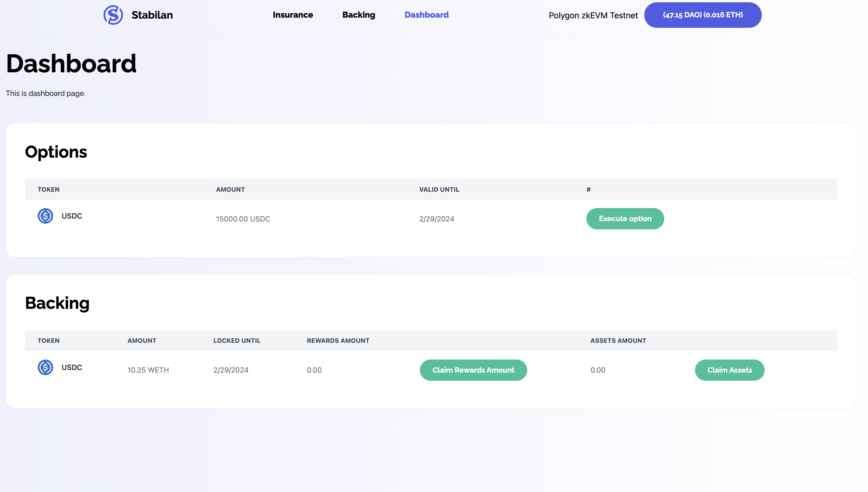
Task: Select the Dashboard nav tab
Action: [426, 15]
